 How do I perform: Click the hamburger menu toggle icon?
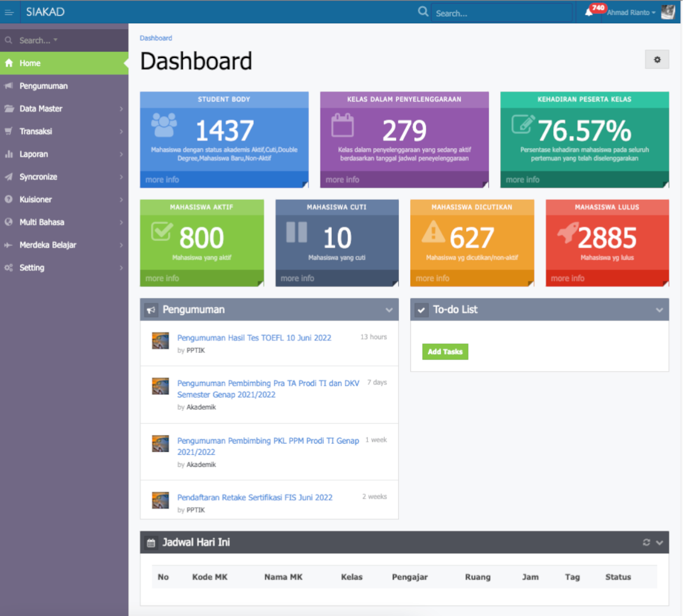pos(9,12)
